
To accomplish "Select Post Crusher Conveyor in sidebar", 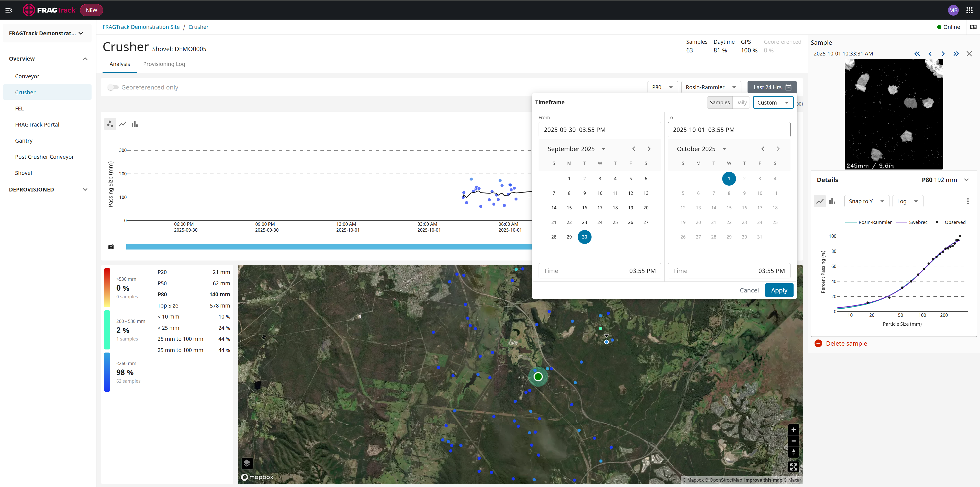I will [44, 157].
